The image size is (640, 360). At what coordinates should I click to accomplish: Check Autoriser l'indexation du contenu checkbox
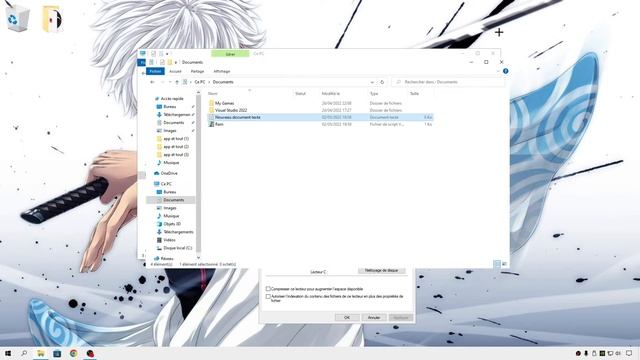click(268, 297)
